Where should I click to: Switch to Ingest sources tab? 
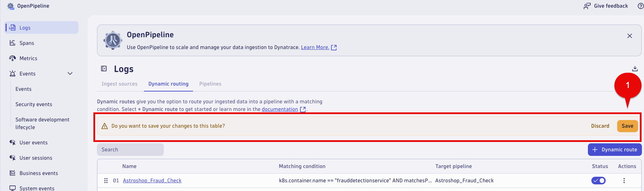pos(120,84)
